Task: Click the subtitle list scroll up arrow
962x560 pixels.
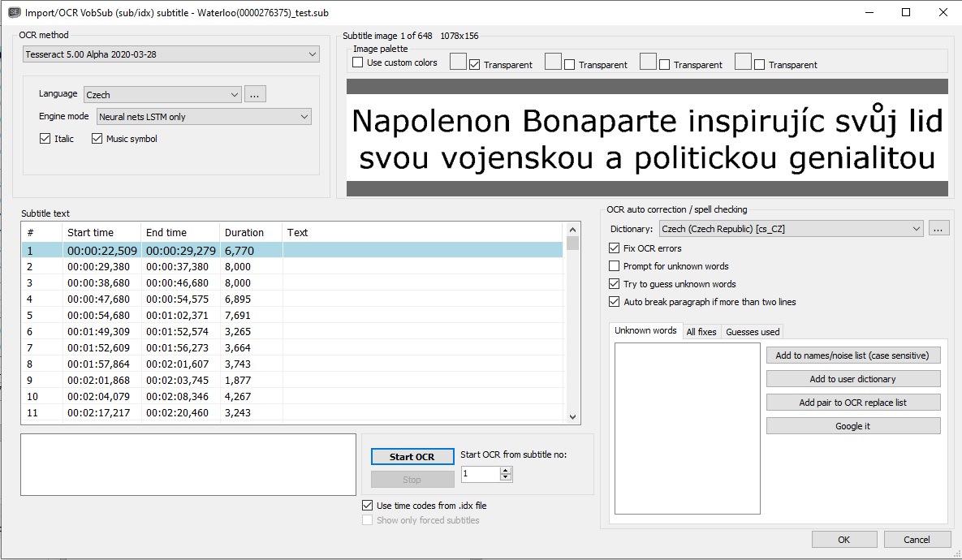Action: coord(572,230)
